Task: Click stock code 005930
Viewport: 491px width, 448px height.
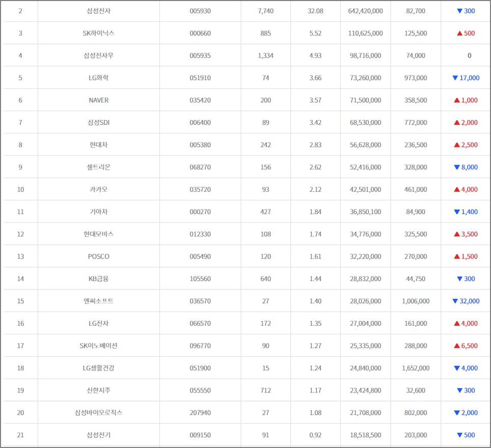Action: [x=200, y=11]
